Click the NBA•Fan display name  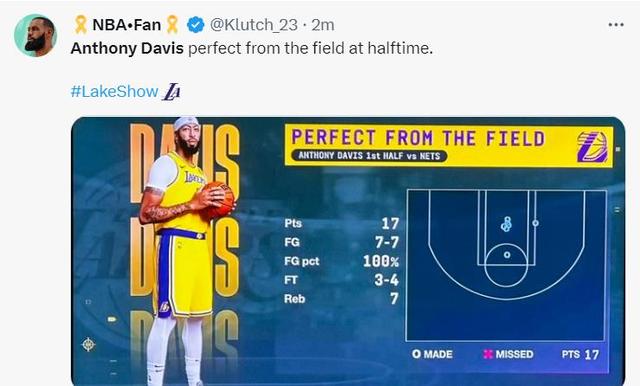(127, 25)
